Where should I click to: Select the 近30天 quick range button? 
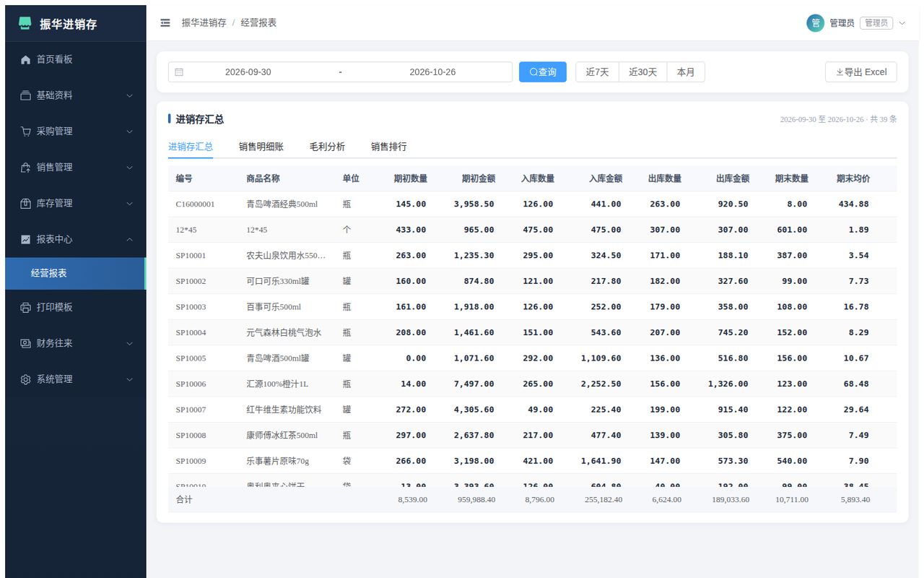click(642, 72)
